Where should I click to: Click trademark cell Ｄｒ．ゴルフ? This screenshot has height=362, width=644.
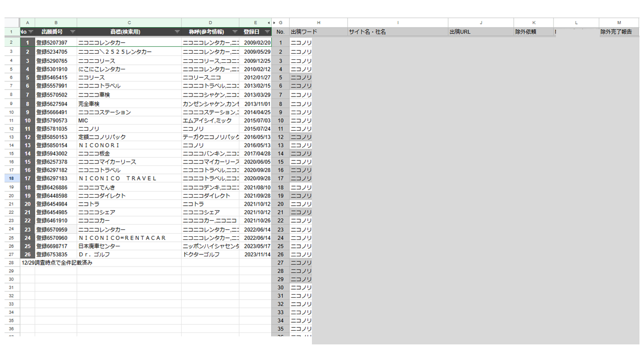[x=129, y=254]
